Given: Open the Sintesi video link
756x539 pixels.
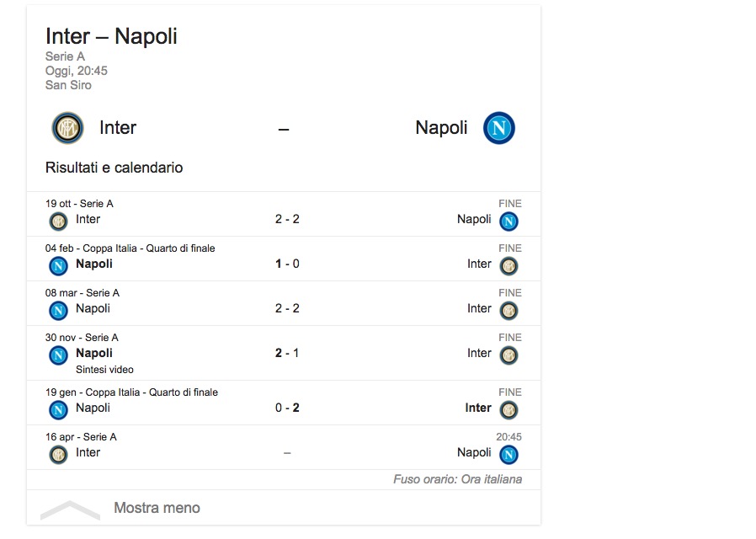Looking at the screenshot, I should [x=104, y=370].
